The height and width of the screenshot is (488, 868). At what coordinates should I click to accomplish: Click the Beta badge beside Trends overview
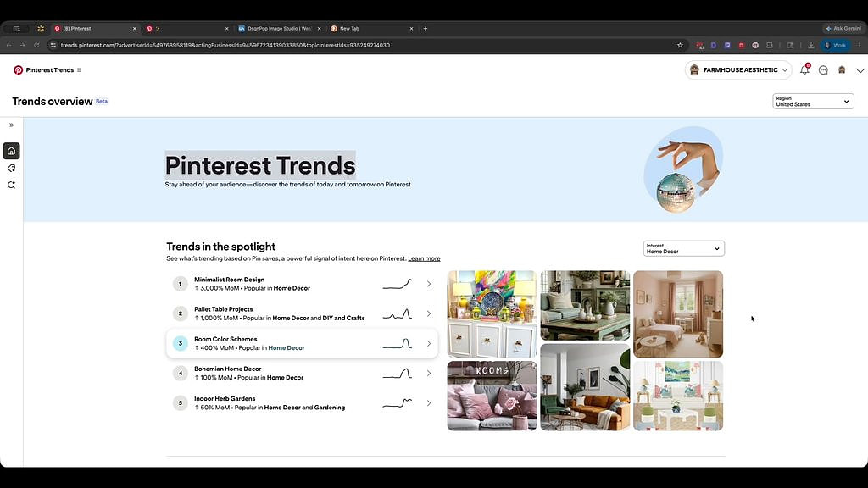pos(102,102)
